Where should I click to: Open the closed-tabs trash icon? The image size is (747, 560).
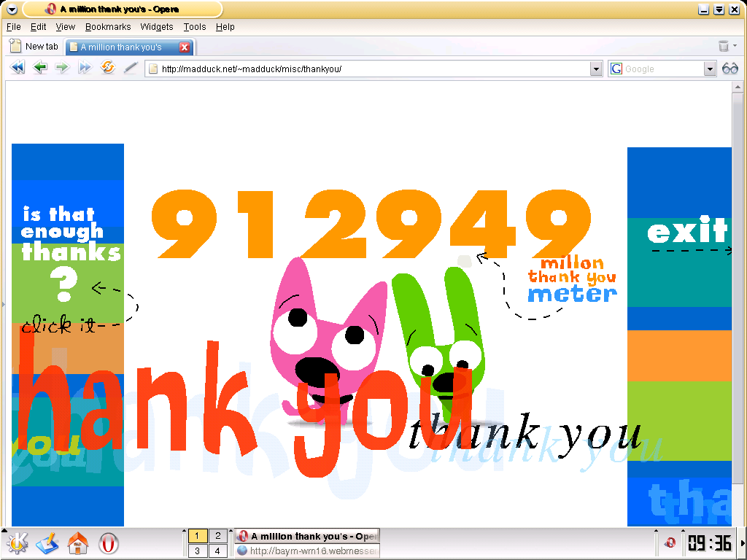tap(724, 46)
